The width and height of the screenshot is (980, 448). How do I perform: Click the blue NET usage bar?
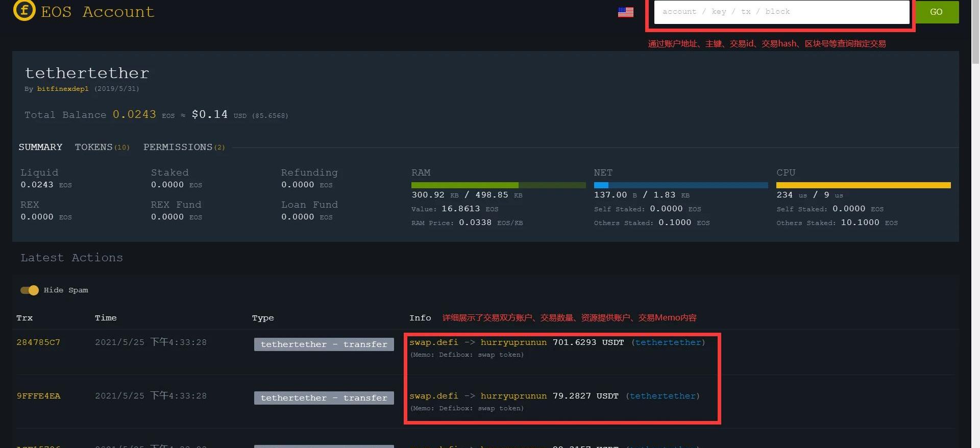point(680,185)
